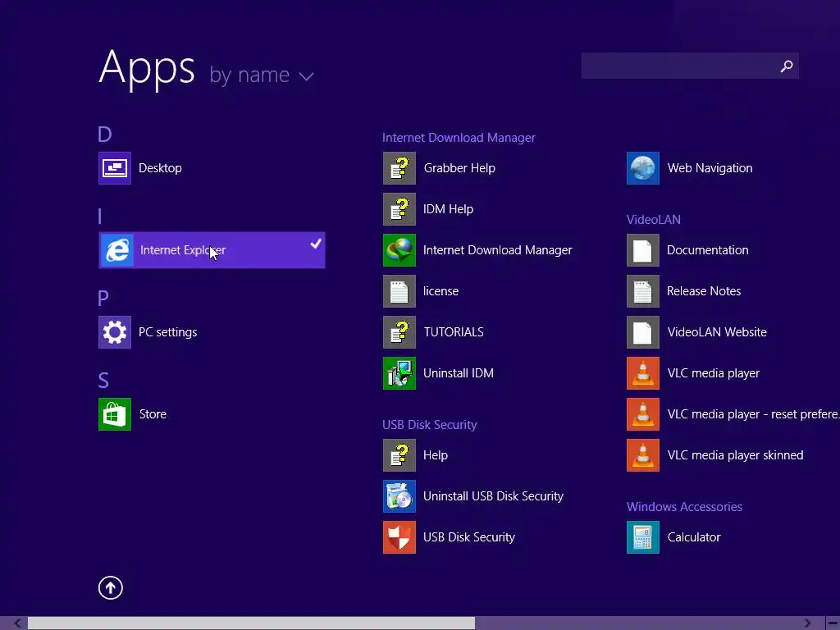Click the minus zoom button at bottom corner

pyautogui.click(x=833, y=623)
